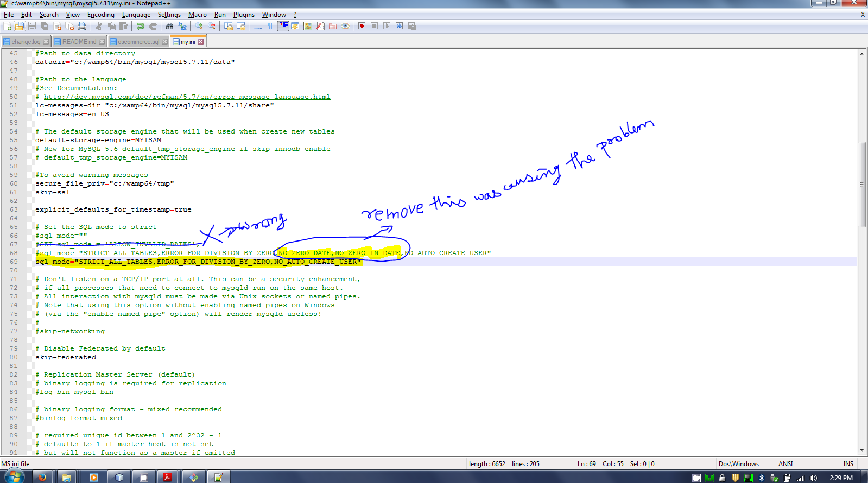This screenshot has height=483, width=868.
Task: Undo the last edit via toolbar
Action: coord(141,26)
